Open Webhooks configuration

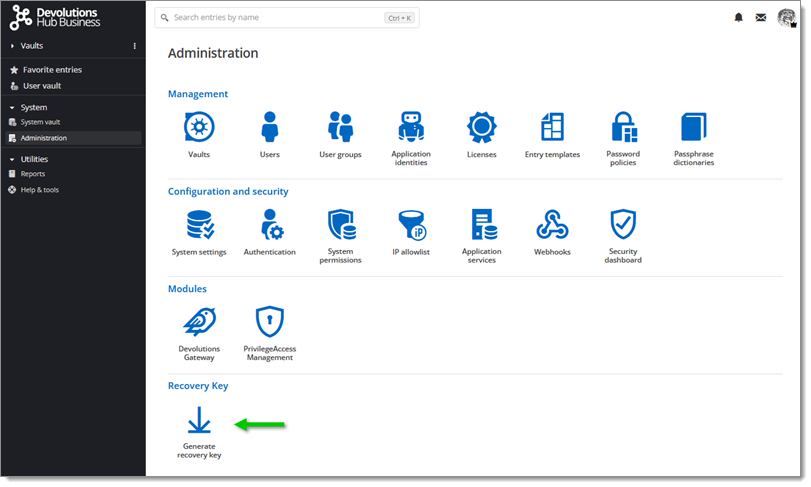(x=552, y=224)
